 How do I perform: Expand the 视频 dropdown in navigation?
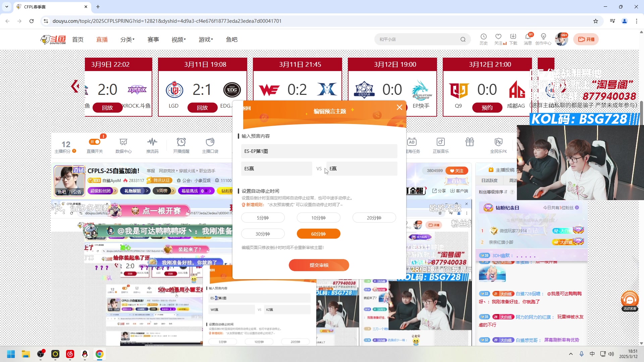click(x=178, y=40)
